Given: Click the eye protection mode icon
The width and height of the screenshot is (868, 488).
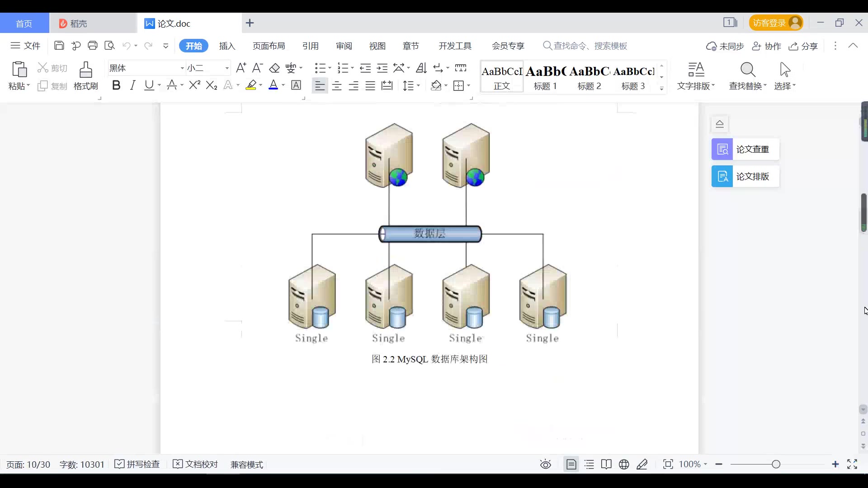Looking at the screenshot, I should (546, 465).
